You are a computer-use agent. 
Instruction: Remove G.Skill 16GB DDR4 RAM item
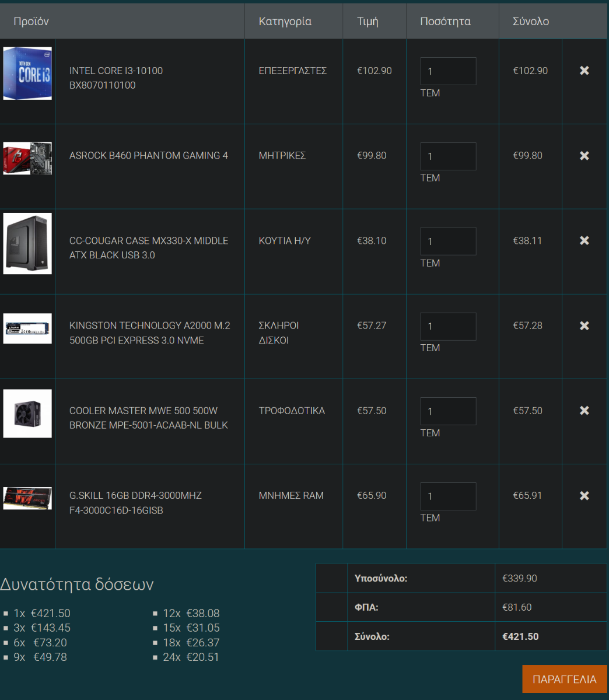click(584, 496)
